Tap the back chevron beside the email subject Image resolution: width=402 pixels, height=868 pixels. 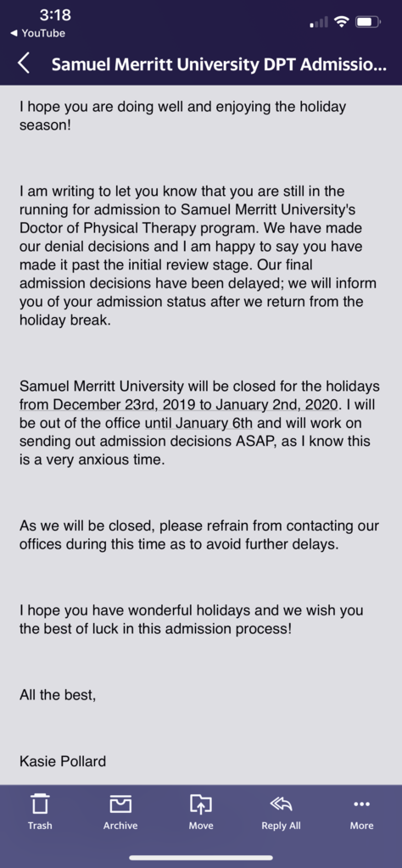click(x=23, y=64)
